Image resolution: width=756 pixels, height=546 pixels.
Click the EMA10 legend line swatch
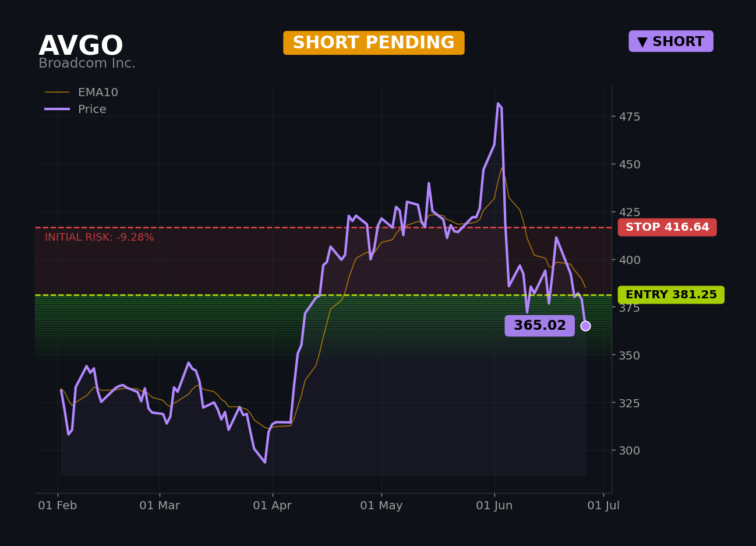coord(57,93)
